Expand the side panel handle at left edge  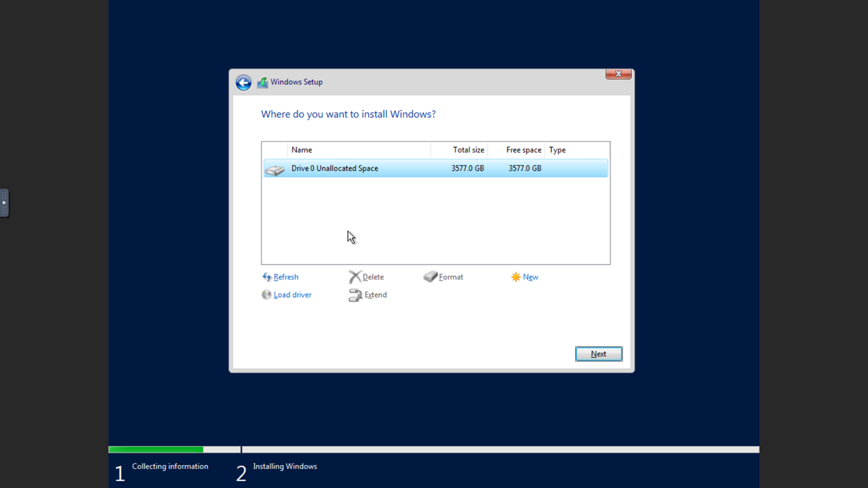[4, 203]
